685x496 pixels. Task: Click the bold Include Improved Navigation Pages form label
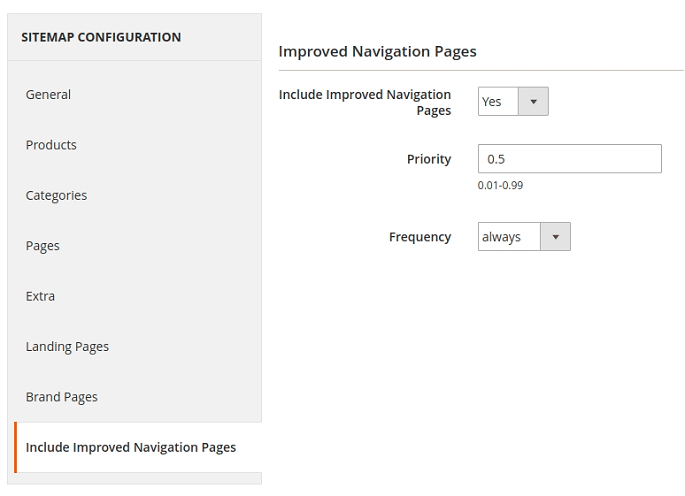[x=365, y=102]
